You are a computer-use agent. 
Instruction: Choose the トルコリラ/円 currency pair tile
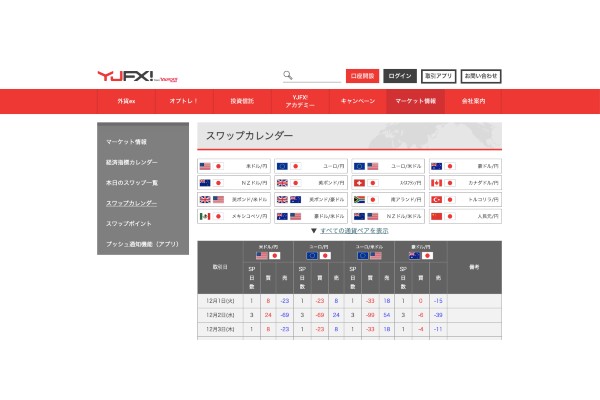tap(465, 199)
